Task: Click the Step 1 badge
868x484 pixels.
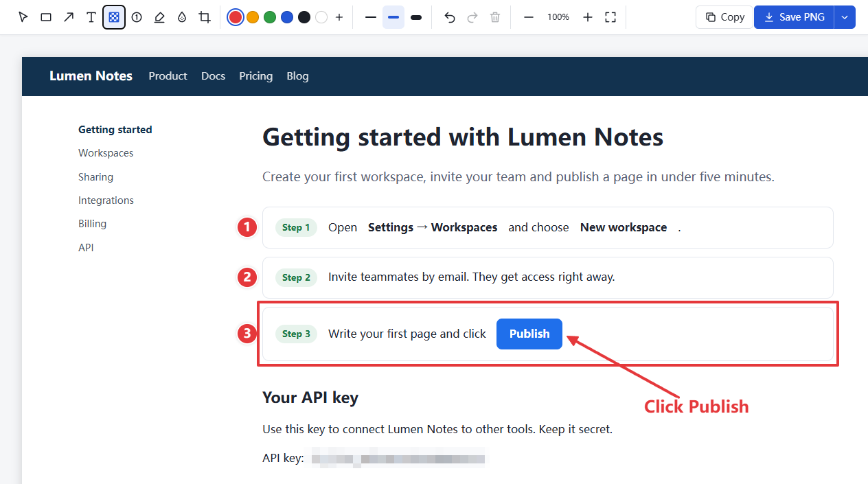Action: [296, 227]
